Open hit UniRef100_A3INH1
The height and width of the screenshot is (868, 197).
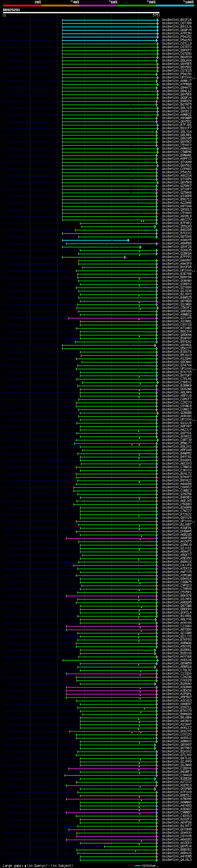click(177, 321)
